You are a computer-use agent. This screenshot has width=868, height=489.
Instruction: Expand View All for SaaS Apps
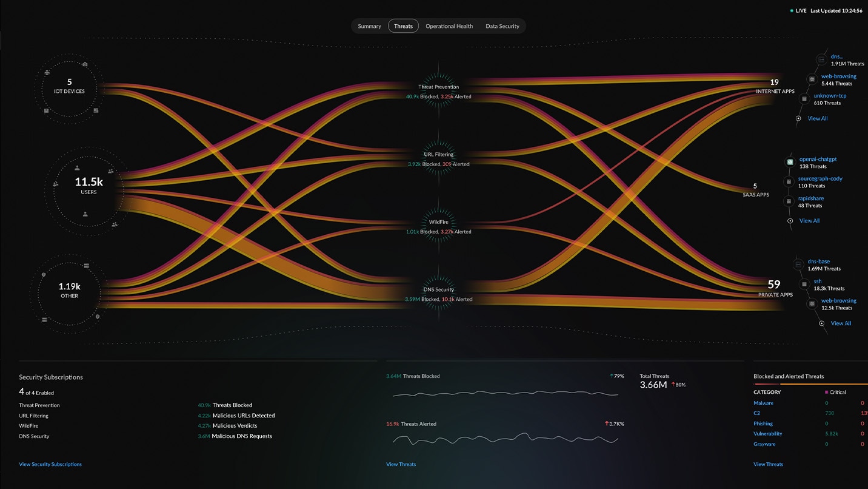(809, 221)
